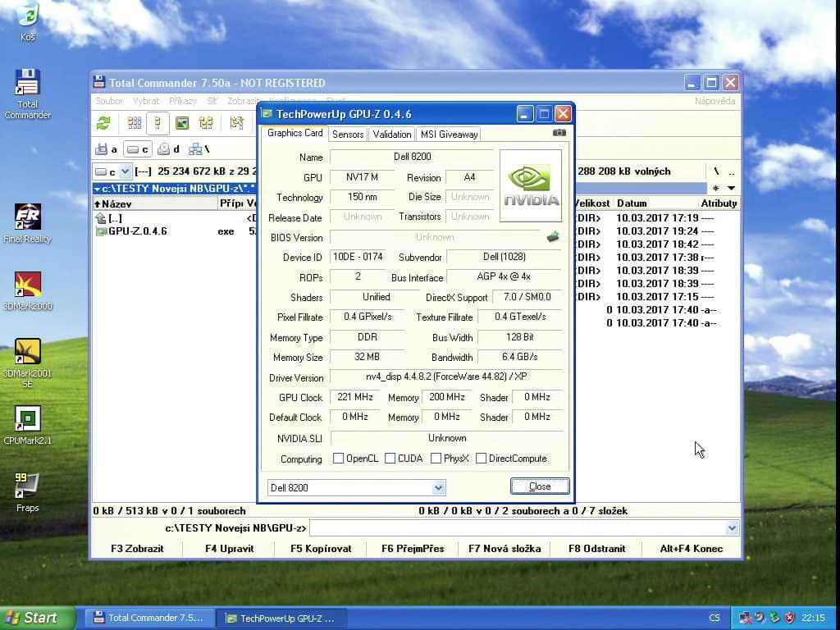Activate Total Commander taskbar button
Viewport: 840px width, 630px height.
149,618
